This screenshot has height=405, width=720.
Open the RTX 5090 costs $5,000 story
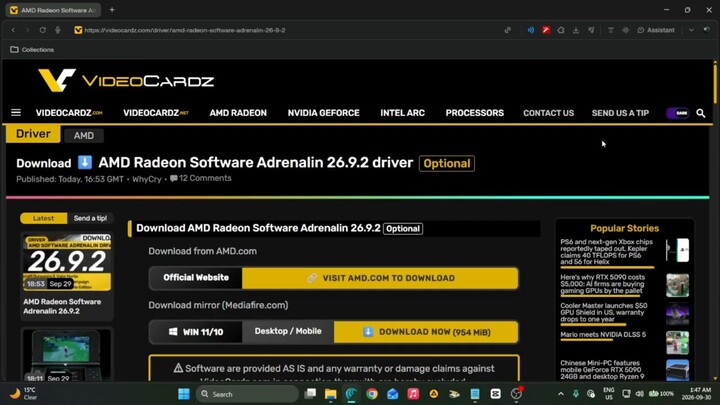point(602,284)
